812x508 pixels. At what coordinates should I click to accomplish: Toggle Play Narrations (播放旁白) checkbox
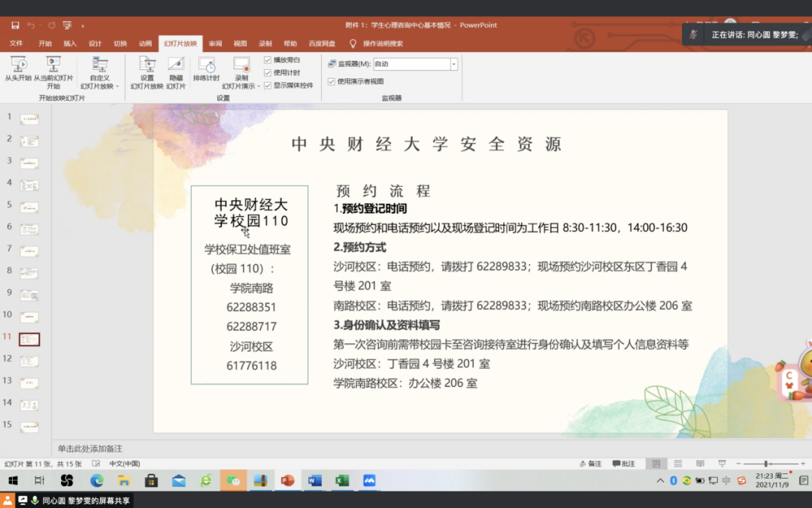268,60
